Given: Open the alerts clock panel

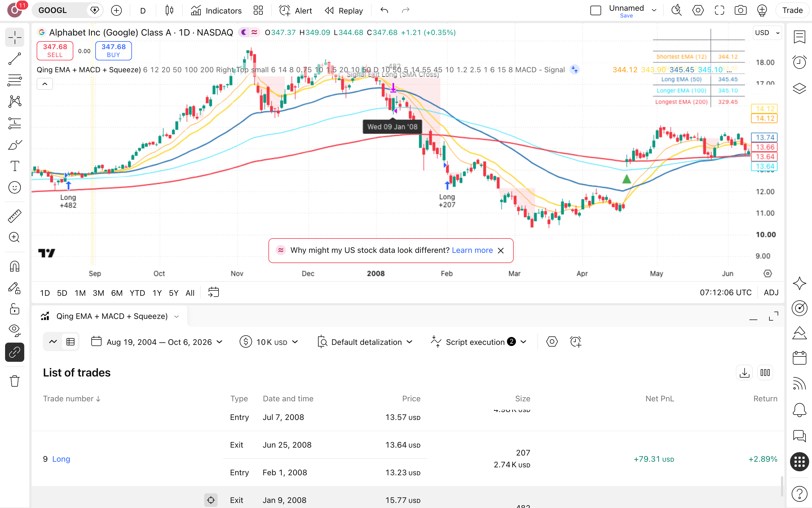Looking at the screenshot, I should 800,62.
